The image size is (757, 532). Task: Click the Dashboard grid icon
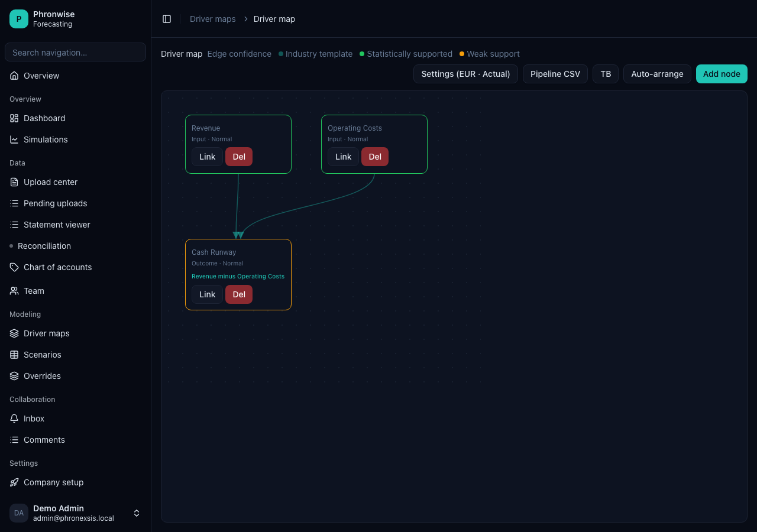[14, 118]
